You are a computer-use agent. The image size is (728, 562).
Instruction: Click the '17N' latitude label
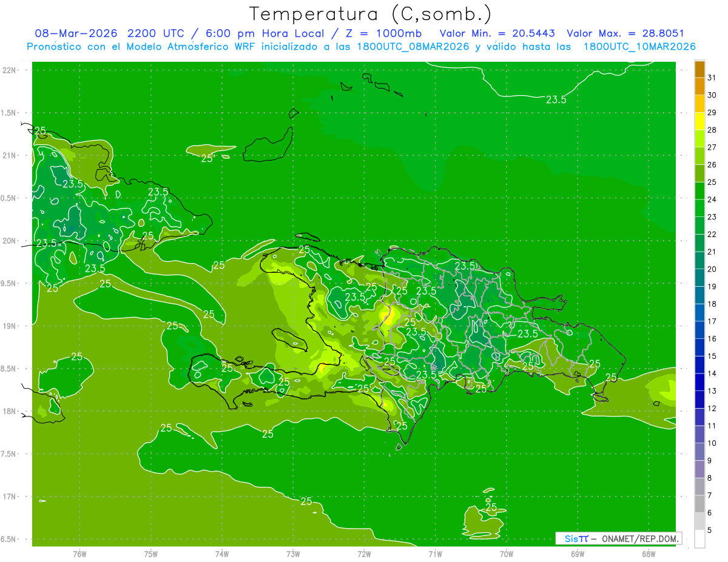click(x=8, y=497)
